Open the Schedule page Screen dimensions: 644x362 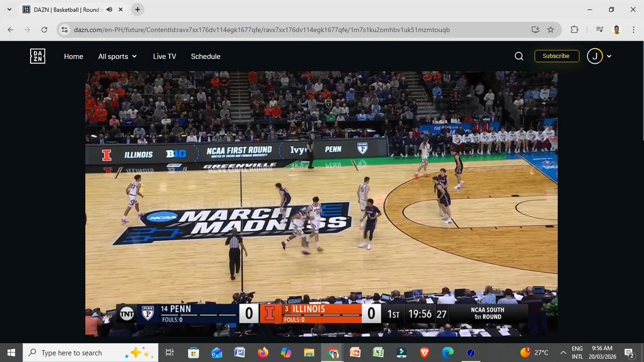206,56
